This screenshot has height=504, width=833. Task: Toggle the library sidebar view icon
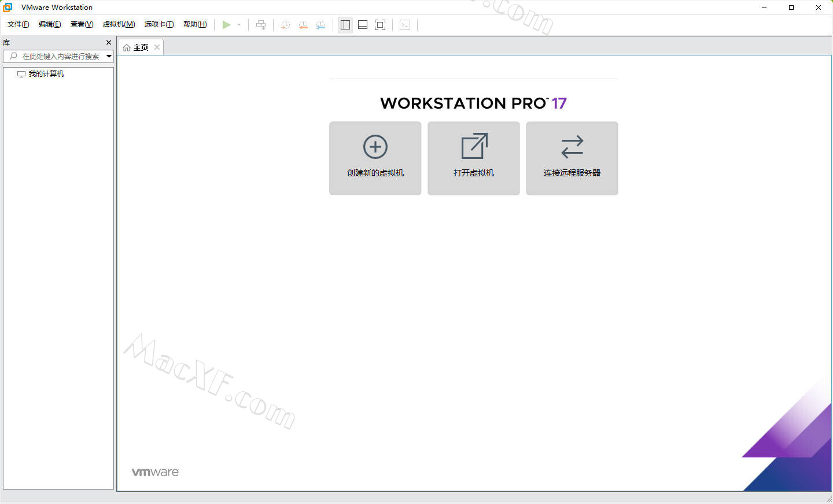click(345, 25)
